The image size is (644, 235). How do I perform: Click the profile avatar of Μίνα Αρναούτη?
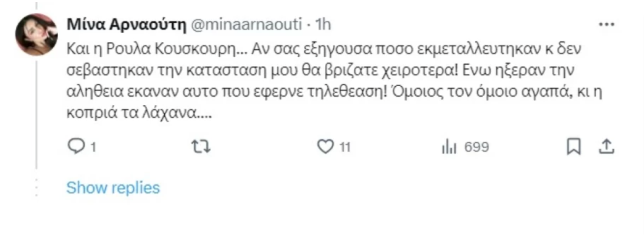tap(36, 34)
